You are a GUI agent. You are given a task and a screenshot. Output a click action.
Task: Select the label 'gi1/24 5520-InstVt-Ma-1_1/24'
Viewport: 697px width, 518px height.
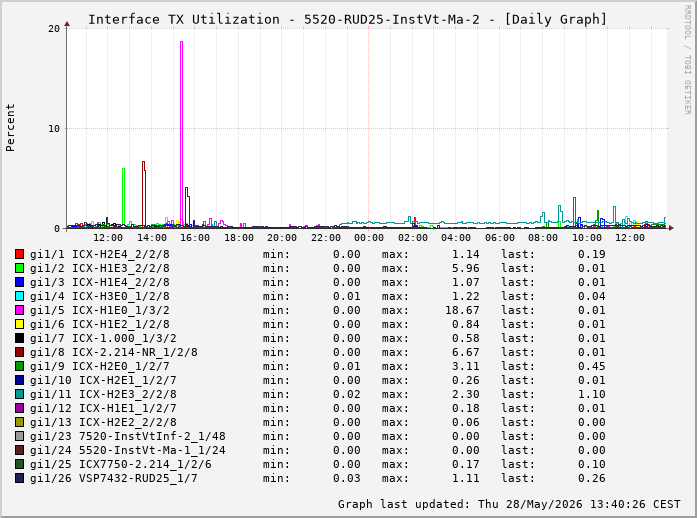tap(128, 450)
